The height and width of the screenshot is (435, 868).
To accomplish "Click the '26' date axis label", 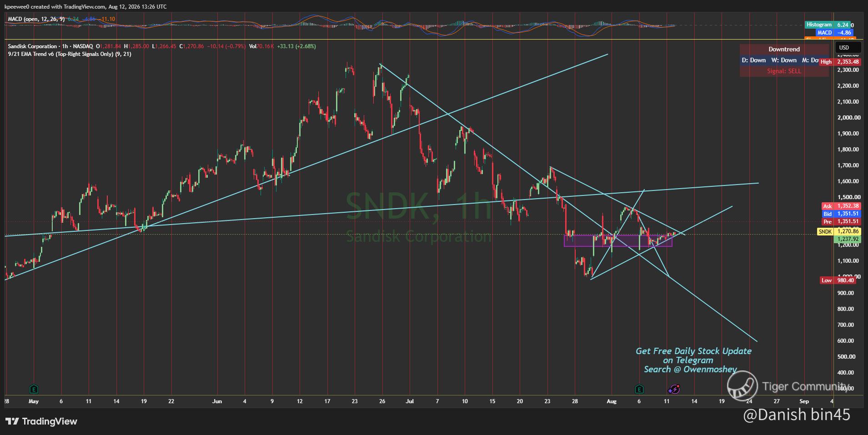I will pos(382,401).
